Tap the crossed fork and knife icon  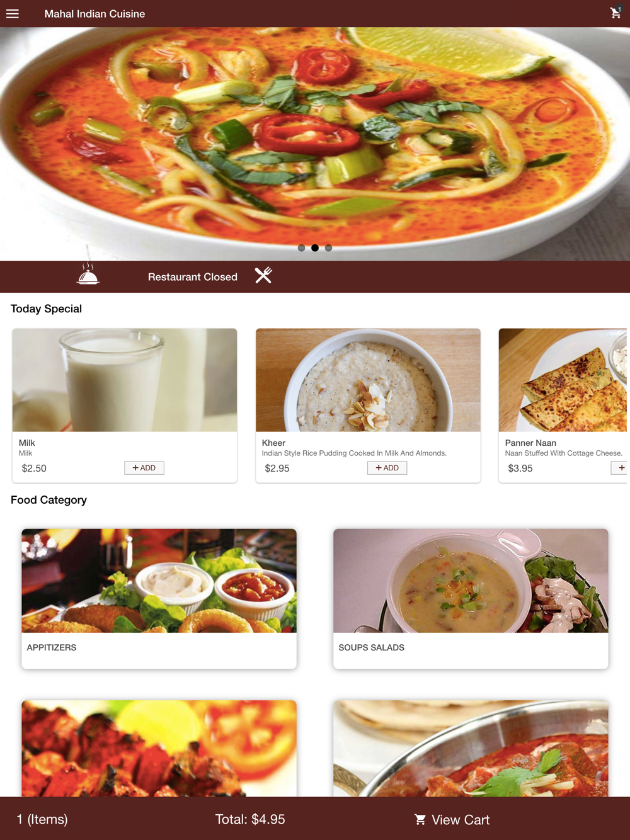[x=263, y=275]
